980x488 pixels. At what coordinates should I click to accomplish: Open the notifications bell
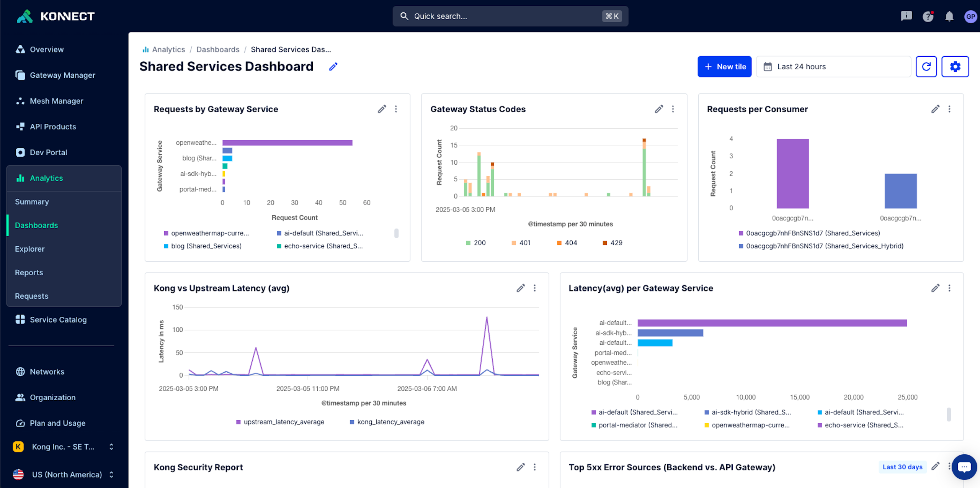949,16
